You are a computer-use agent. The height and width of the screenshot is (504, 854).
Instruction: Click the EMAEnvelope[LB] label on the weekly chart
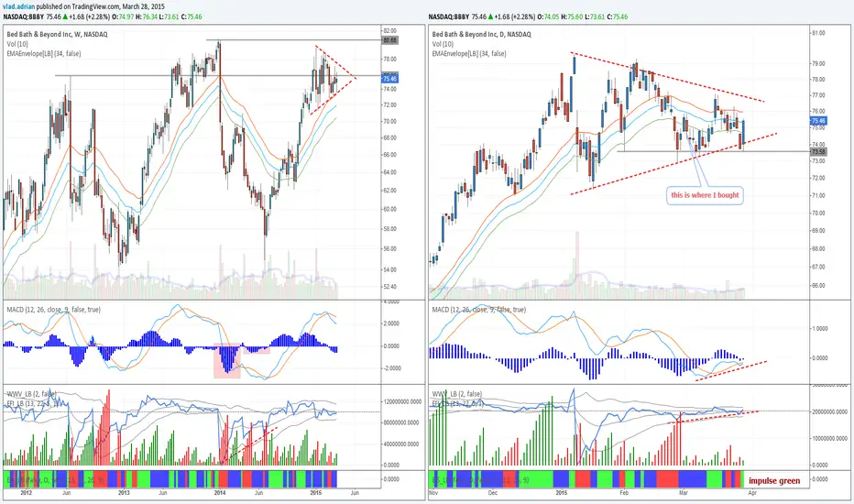pos(44,54)
